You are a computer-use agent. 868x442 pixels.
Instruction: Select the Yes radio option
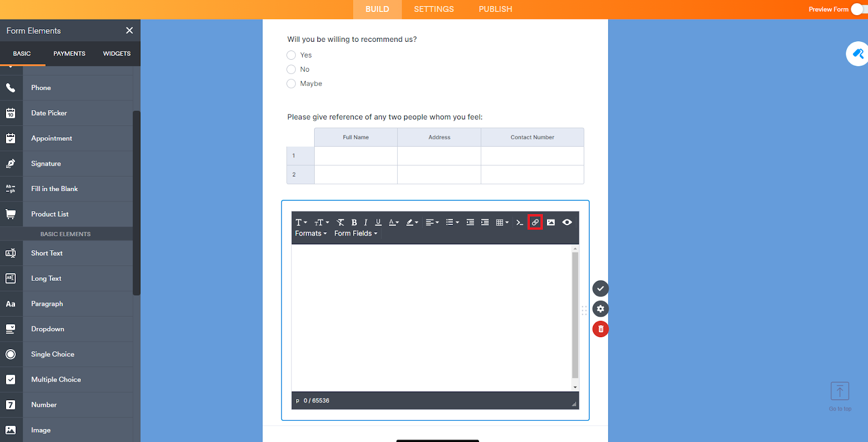coord(291,55)
